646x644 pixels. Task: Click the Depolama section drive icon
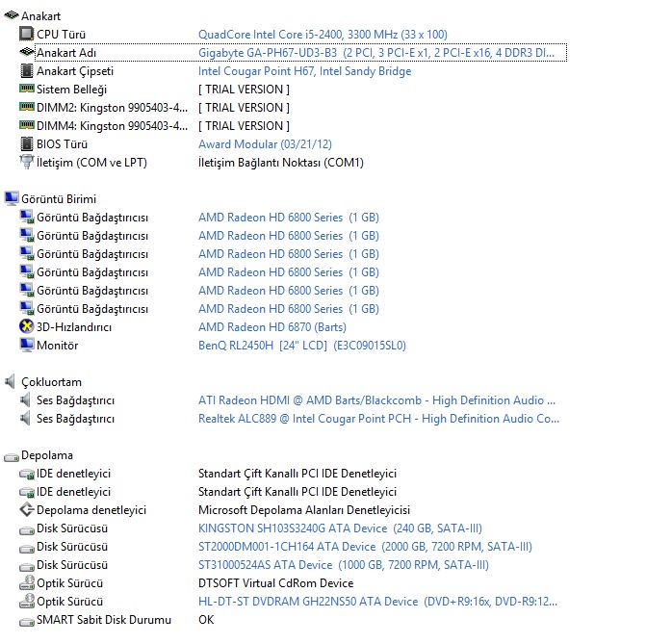pos(12,457)
